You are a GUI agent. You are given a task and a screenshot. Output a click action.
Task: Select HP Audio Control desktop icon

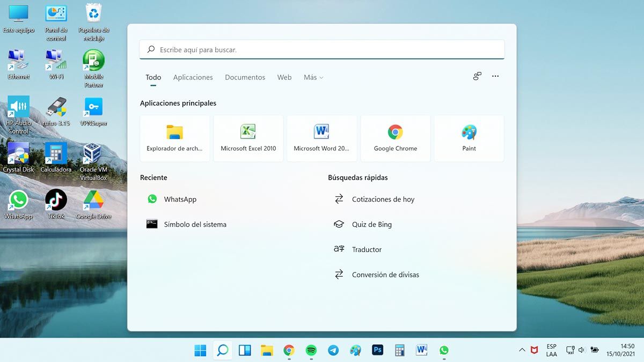coord(18,115)
